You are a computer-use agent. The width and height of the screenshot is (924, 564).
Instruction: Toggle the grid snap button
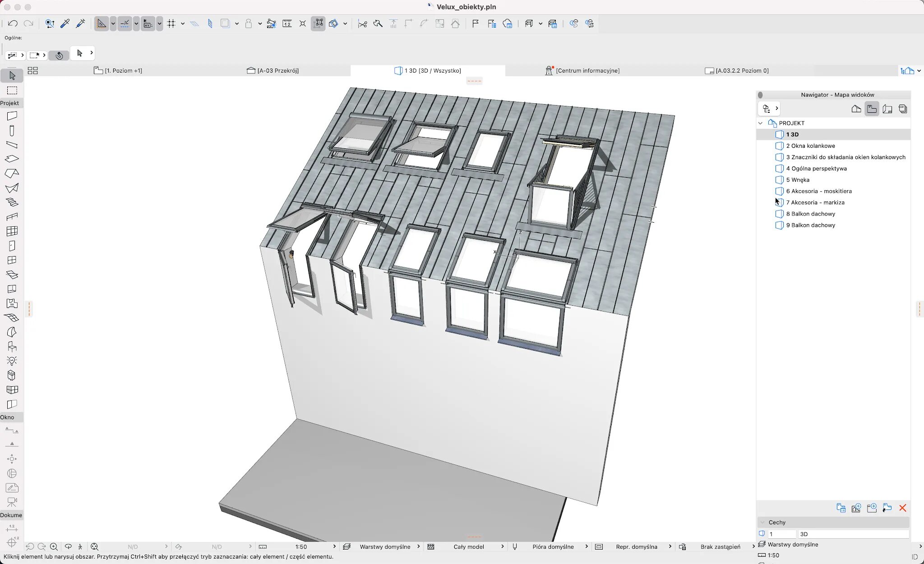[171, 23]
